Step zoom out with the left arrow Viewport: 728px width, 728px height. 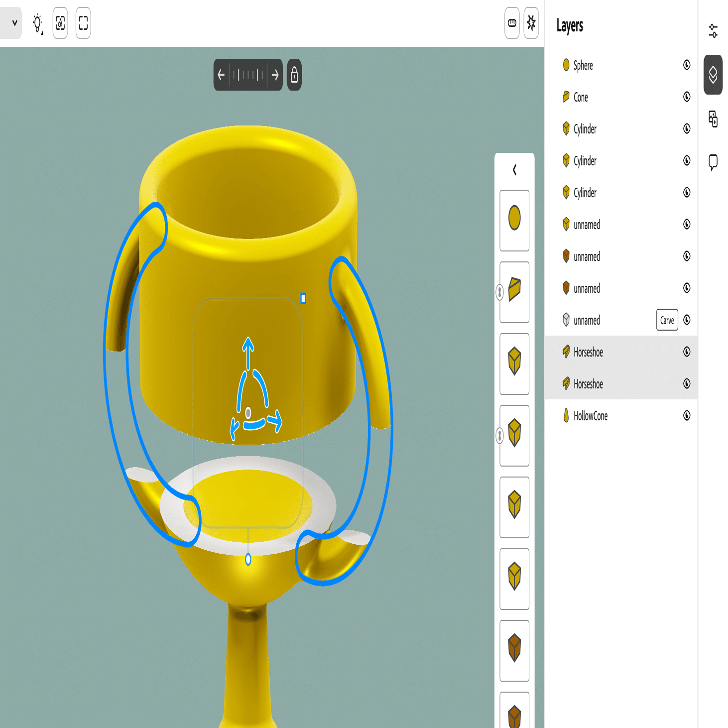tap(222, 75)
